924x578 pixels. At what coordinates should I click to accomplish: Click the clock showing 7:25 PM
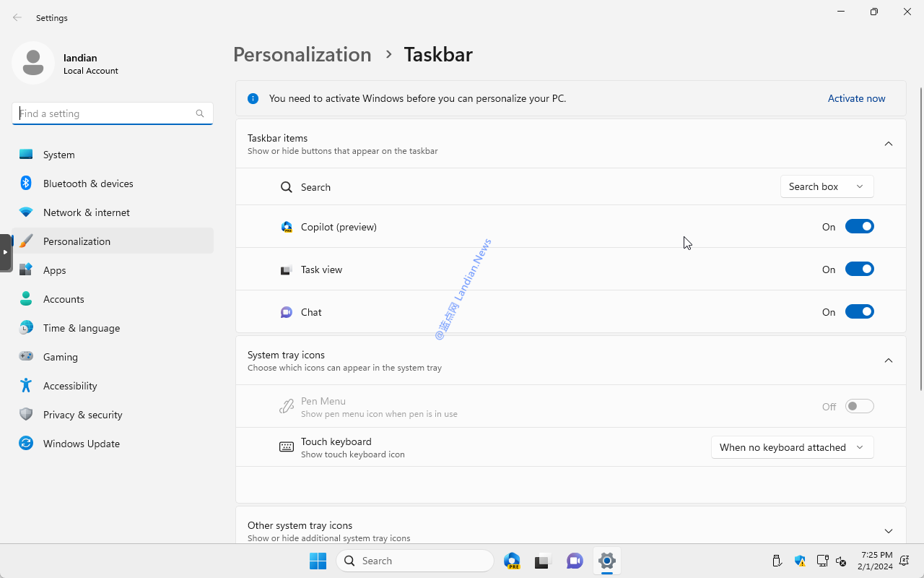[877, 561]
